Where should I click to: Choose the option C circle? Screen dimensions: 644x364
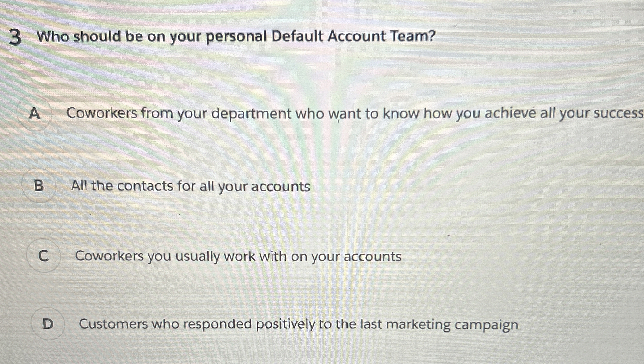pyautogui.click(x=43, y=256)
